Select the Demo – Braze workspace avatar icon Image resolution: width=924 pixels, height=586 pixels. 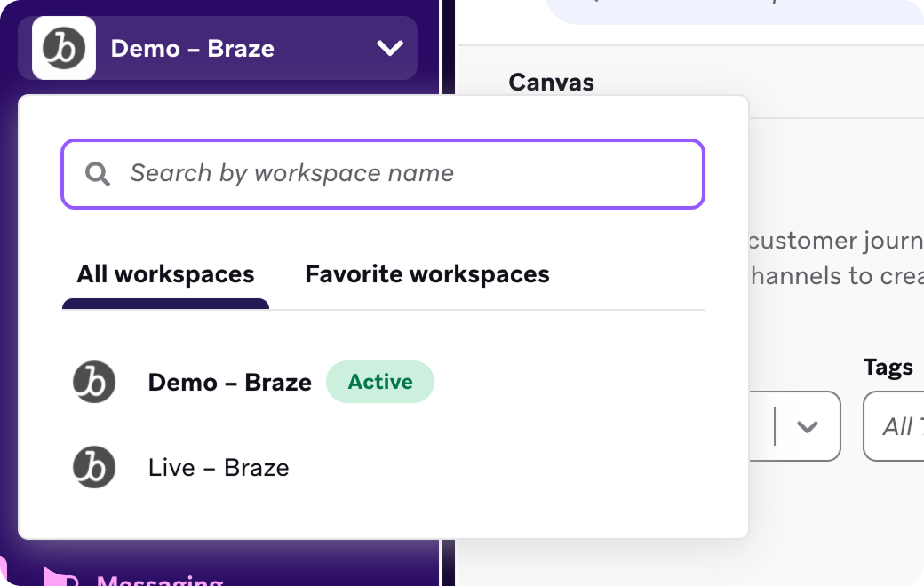tap(94, 382)
